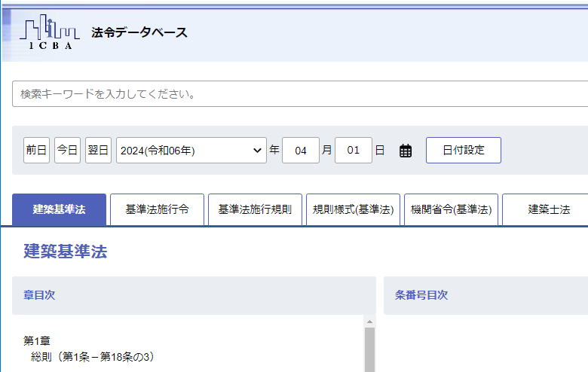Open the 機関省令(基準法) tab
Screen dimensions: 588x372
(x=451, y=209)
